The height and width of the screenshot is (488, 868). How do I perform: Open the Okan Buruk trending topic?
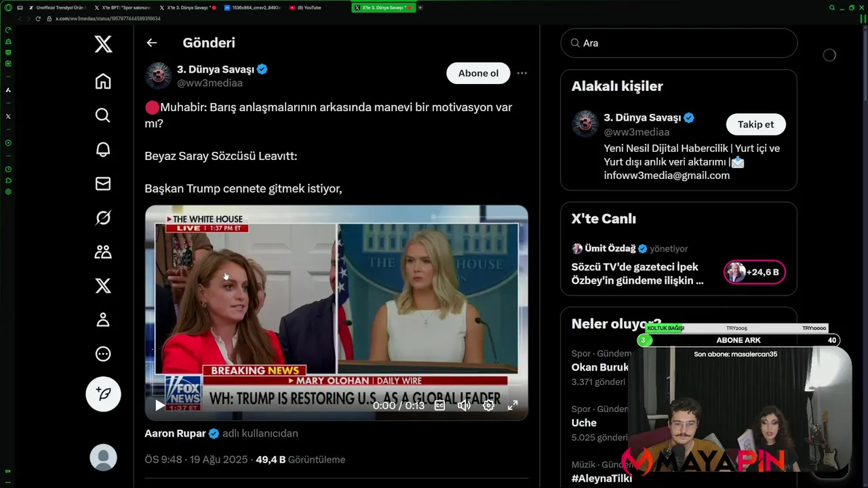point(600,367)
